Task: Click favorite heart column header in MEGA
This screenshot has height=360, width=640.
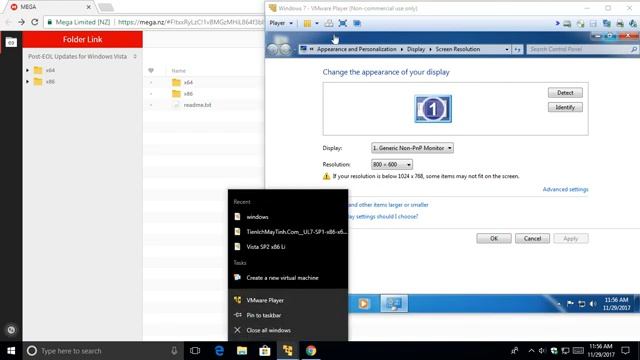Action: 151,71
